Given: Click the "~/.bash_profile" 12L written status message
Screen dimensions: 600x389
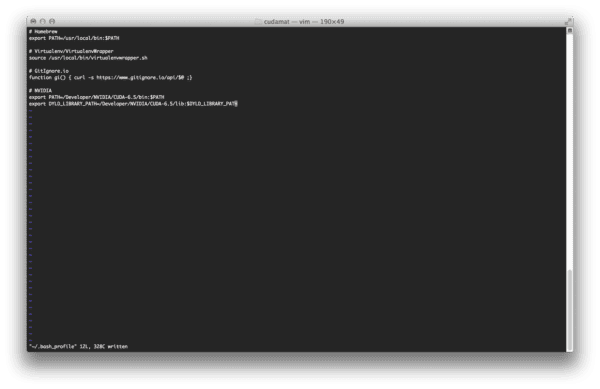Looking at the screenshot, I should pos(78,347).
